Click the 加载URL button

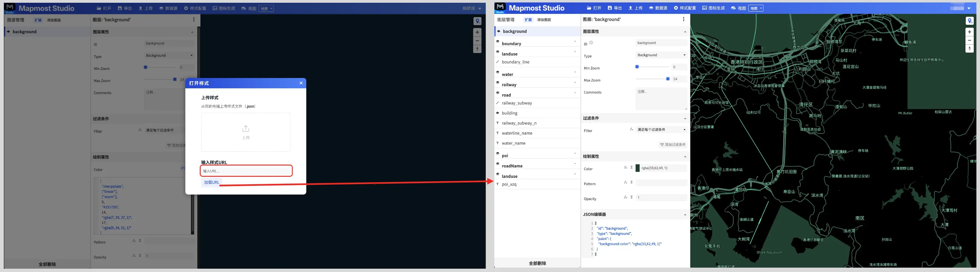(212, 183)
